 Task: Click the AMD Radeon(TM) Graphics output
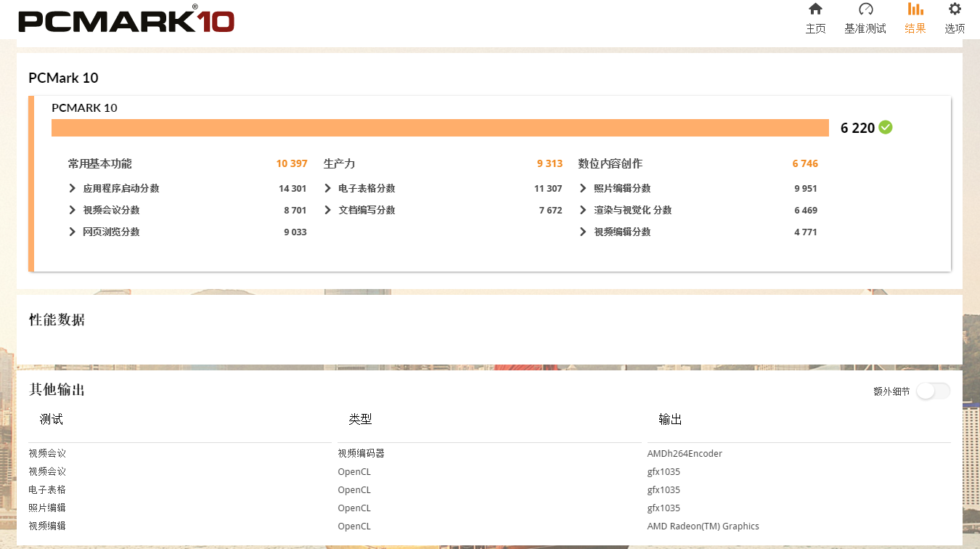(x=703, y=526)
